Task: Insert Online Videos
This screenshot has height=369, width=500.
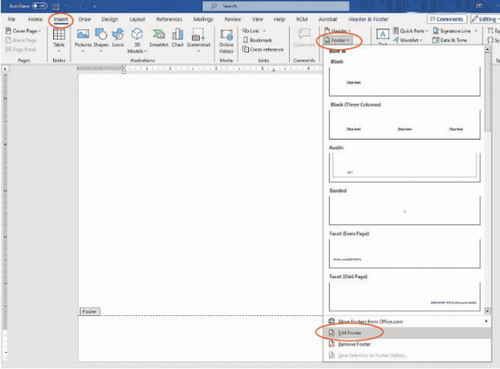Action: pyautogui.click(x=226, y=41)
